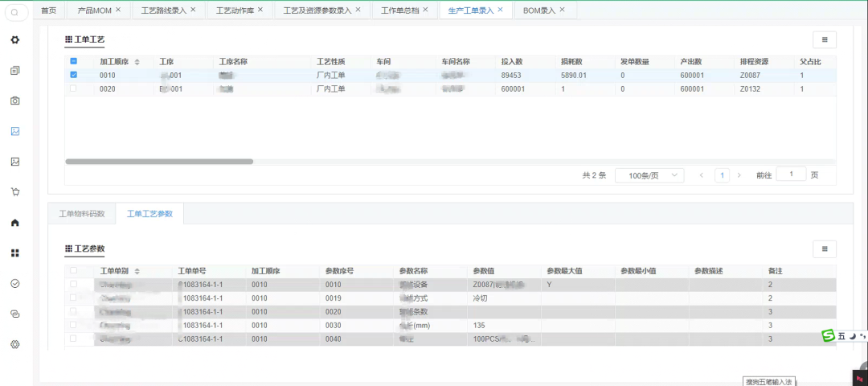Open the black gear icon in sidebar

coord(15,40)
